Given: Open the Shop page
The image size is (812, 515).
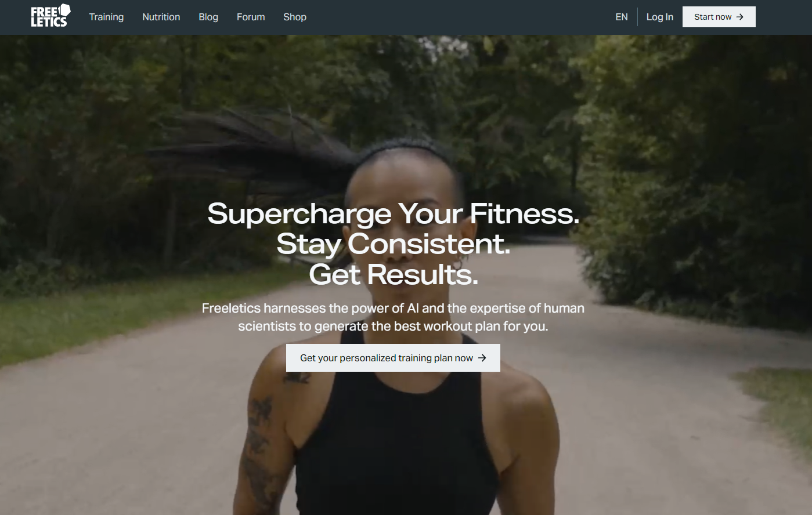Looking at the screenshot, I should [295, 17].
